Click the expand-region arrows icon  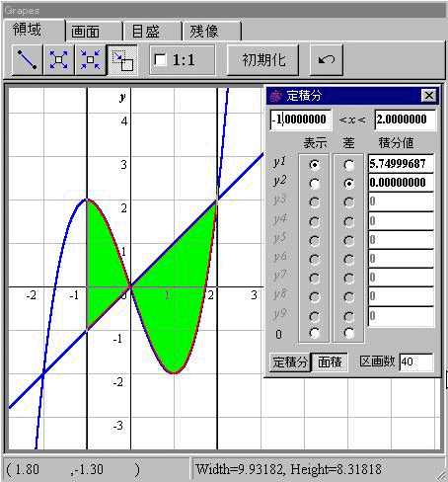point(58,60)
